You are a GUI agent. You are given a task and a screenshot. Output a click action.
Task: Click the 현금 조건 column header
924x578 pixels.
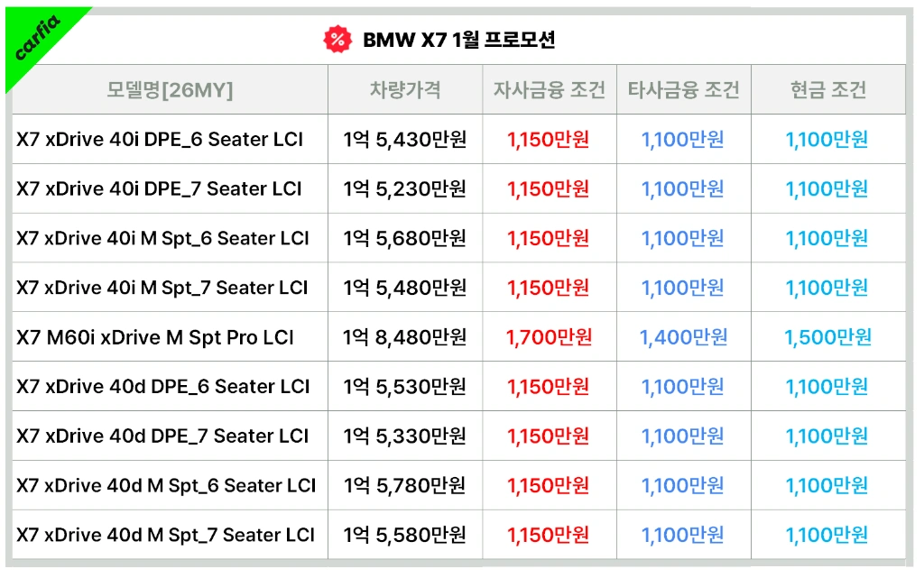pyautogui.click(x=828, y=89)
